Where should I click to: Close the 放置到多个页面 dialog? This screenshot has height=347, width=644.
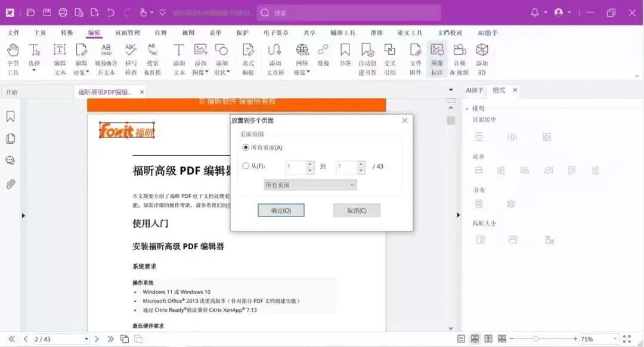click(x=404, y=120)
